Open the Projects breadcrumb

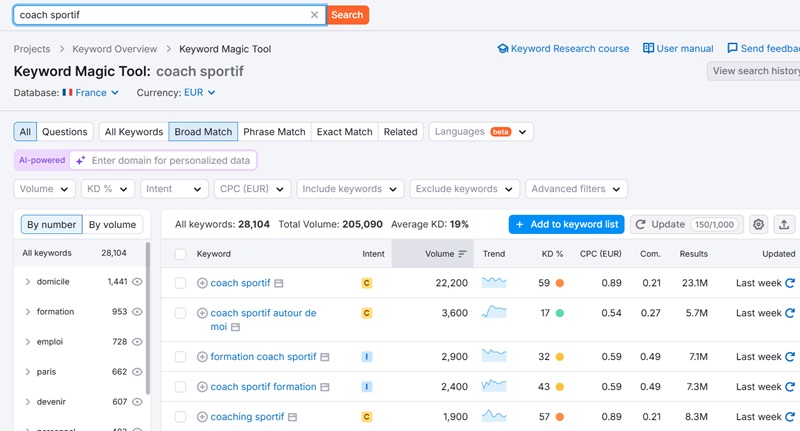[32, 49]
